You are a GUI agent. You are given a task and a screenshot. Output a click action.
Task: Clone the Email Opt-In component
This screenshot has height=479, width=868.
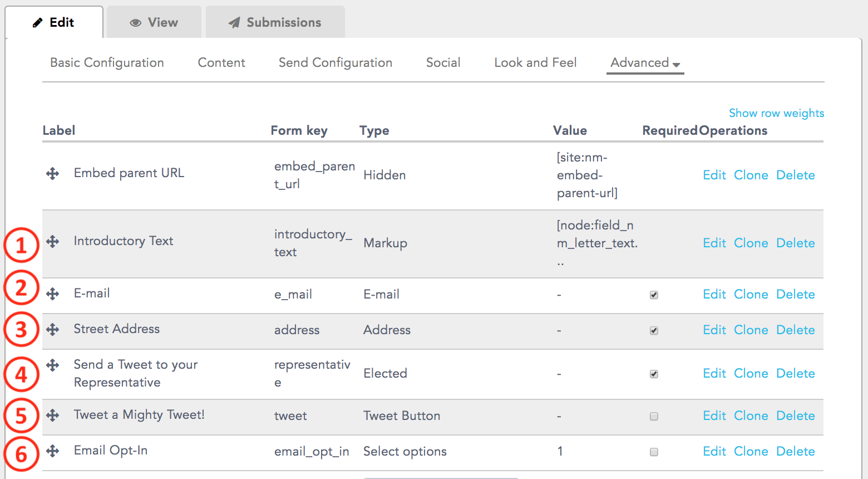(751, 451)
